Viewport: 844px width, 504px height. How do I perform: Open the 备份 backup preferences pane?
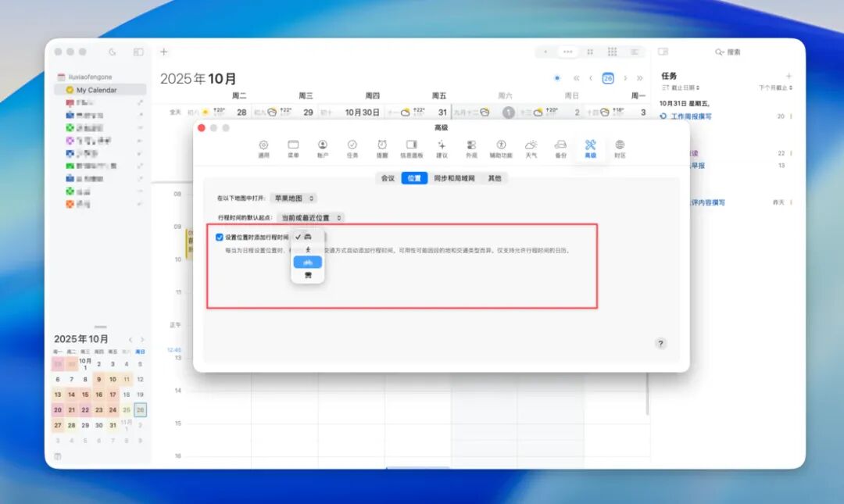pyautogui.click(x=560, y=148)
